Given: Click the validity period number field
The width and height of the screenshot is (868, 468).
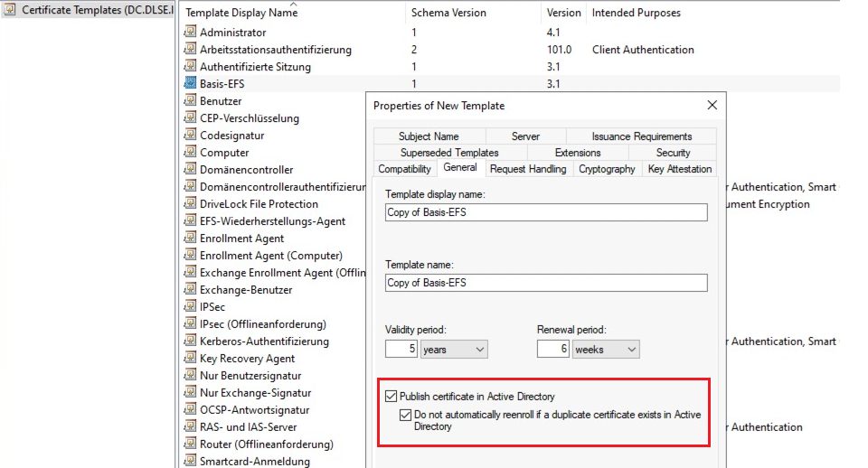Looking at the screenshot, I should (x=401, y=349).
